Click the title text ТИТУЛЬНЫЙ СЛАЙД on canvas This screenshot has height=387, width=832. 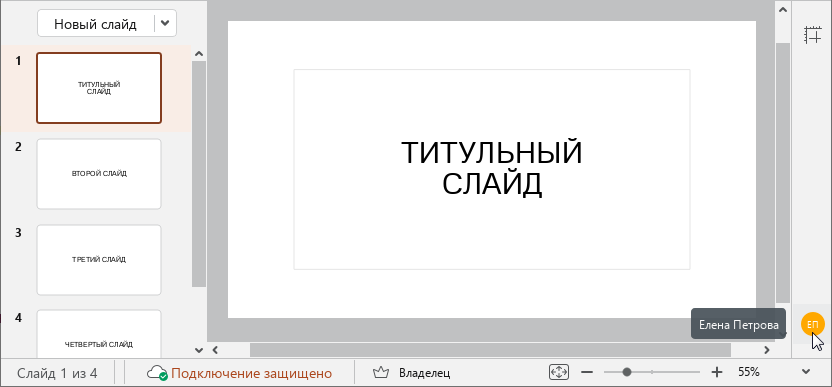click(x=492, y=168)
